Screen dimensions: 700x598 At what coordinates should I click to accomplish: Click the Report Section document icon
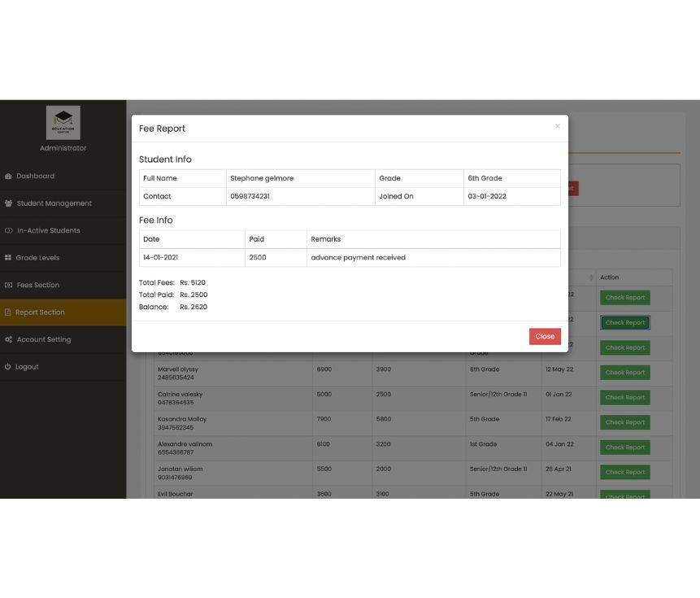pyautogui.click(x=8, y=312)
